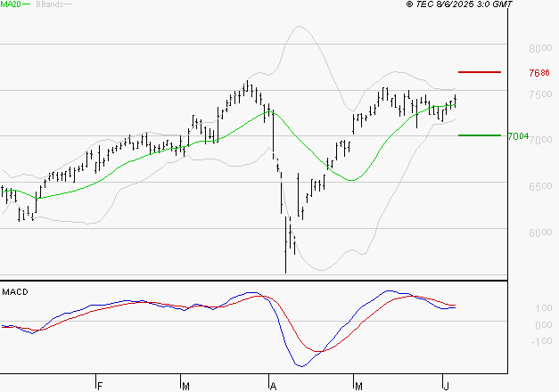Click the green 7004 support value

[518, 136]
